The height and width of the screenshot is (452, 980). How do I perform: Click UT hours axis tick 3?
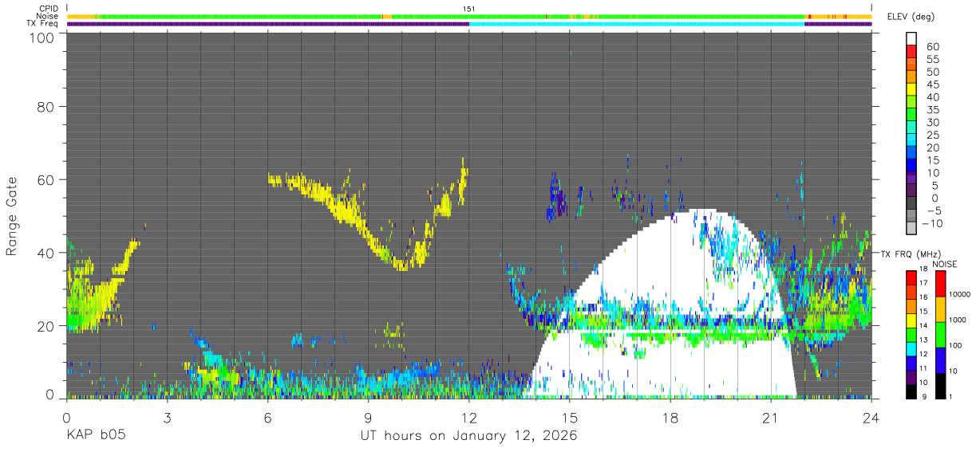coord(167,417)
